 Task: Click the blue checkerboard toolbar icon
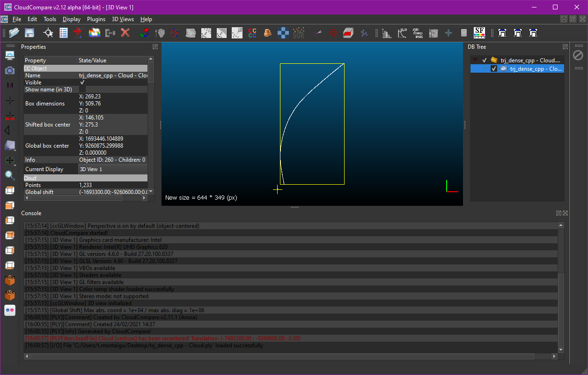(x=283, y=33)
